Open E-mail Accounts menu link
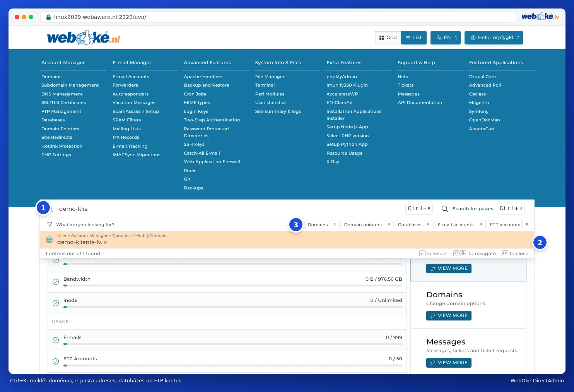 coord(131,77)
